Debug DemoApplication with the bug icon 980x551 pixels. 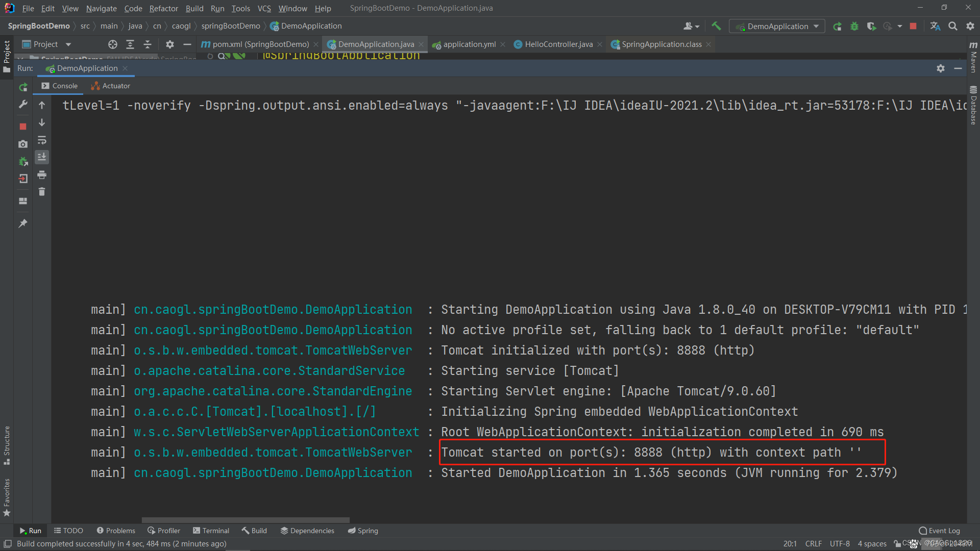[x=854, y=26]
